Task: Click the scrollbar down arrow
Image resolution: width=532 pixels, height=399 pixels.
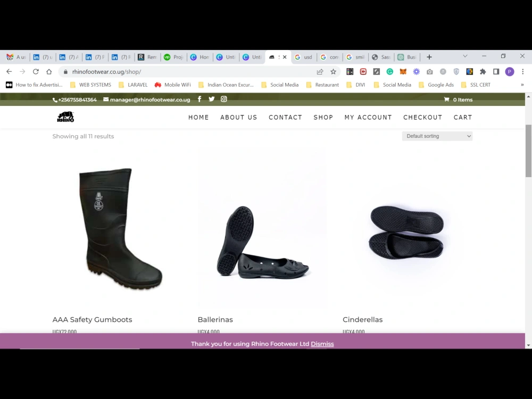Action: pyautogui.click(x=528, y=345)
